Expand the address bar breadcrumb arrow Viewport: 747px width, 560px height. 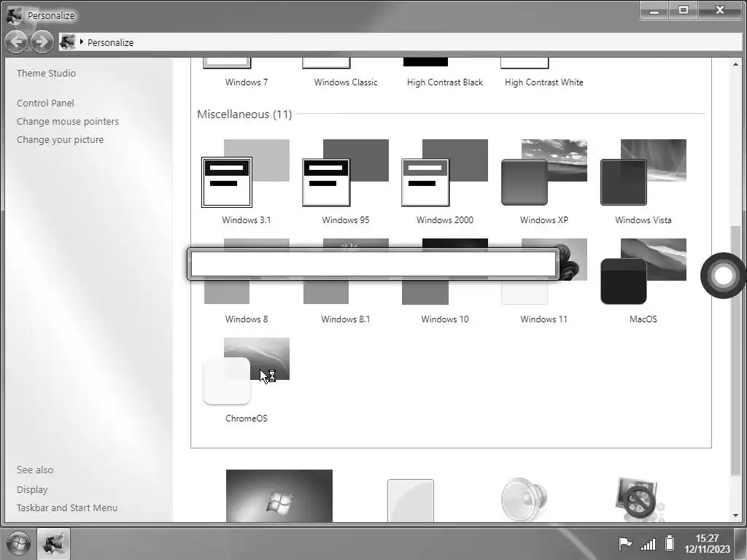82,42
